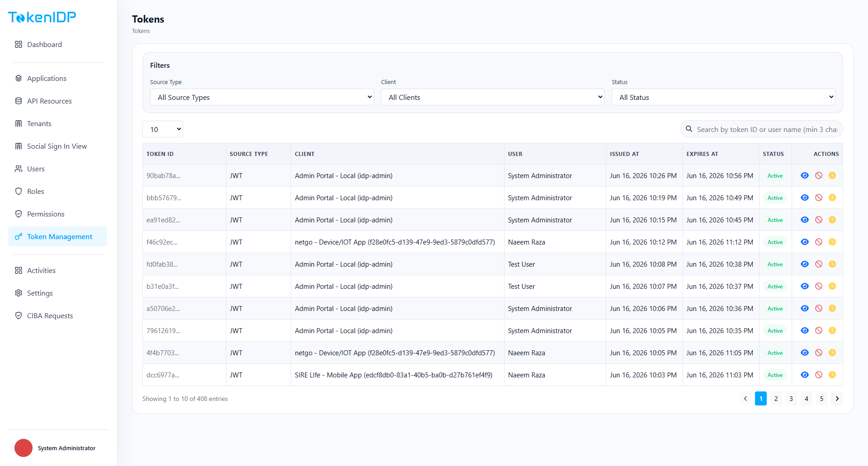
Task: Click the clock icon for token a50706e2
Action: pos(832,308)
